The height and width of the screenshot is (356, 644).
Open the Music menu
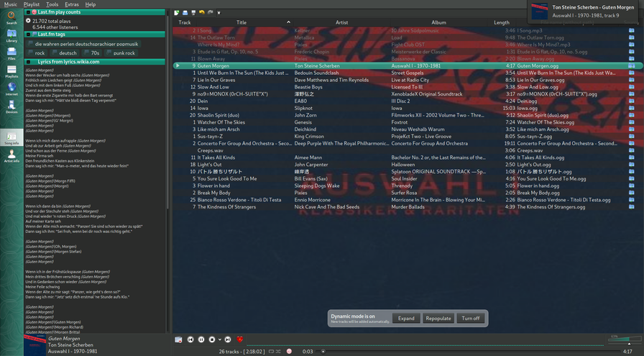pos(11,4)
